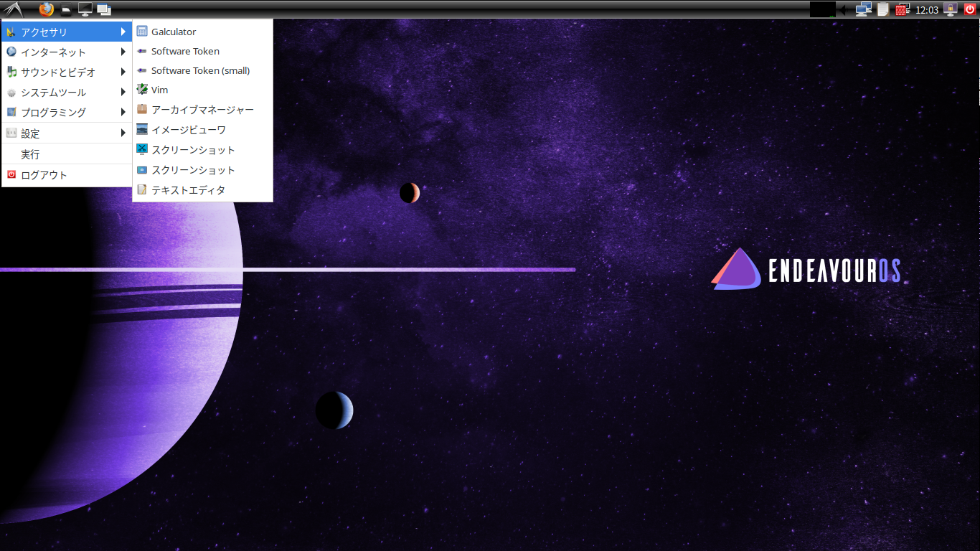Launch Firefox from the top panel

(47, 9)
